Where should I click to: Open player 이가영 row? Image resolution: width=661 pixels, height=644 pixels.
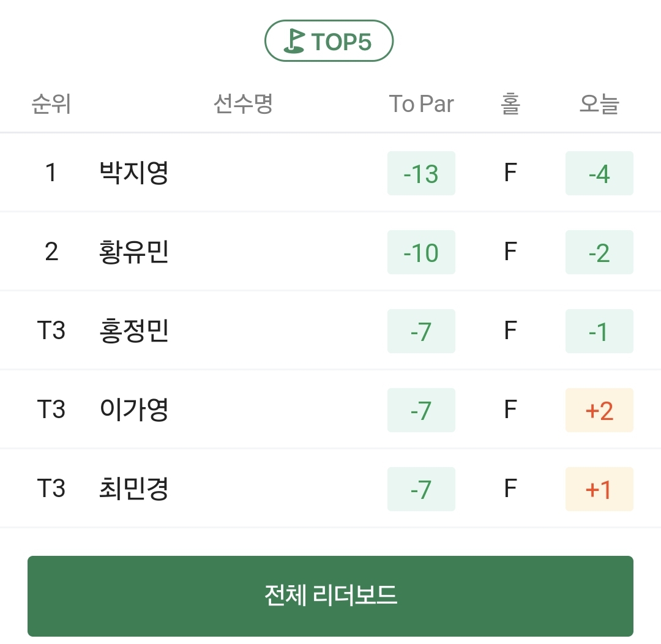click(x=330, y=410)
